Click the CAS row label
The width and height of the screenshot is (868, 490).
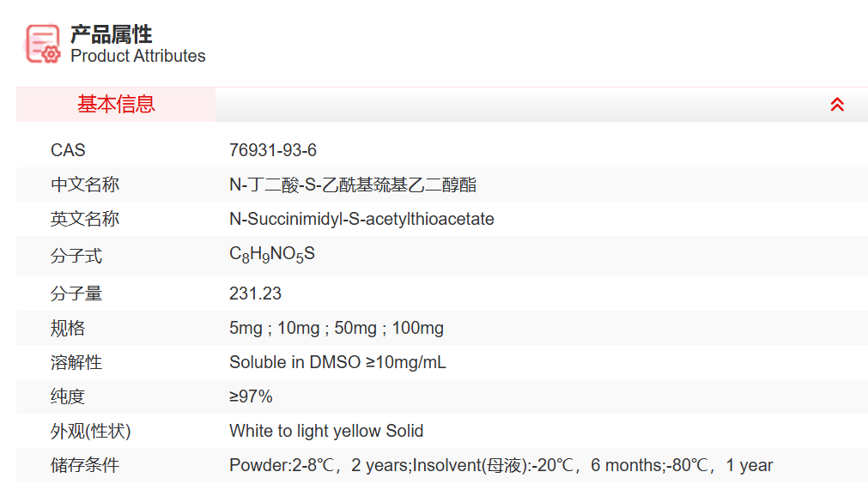(69, 150)
